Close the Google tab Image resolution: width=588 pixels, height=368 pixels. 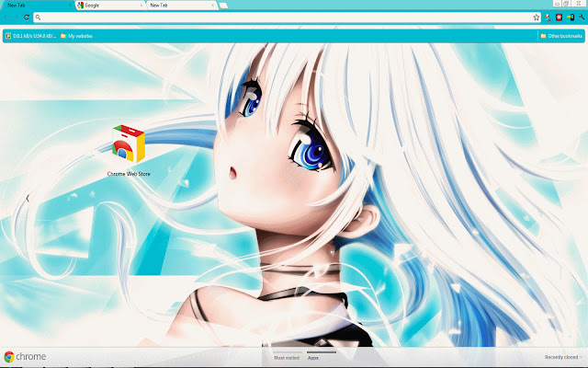(x=141, y=6)
